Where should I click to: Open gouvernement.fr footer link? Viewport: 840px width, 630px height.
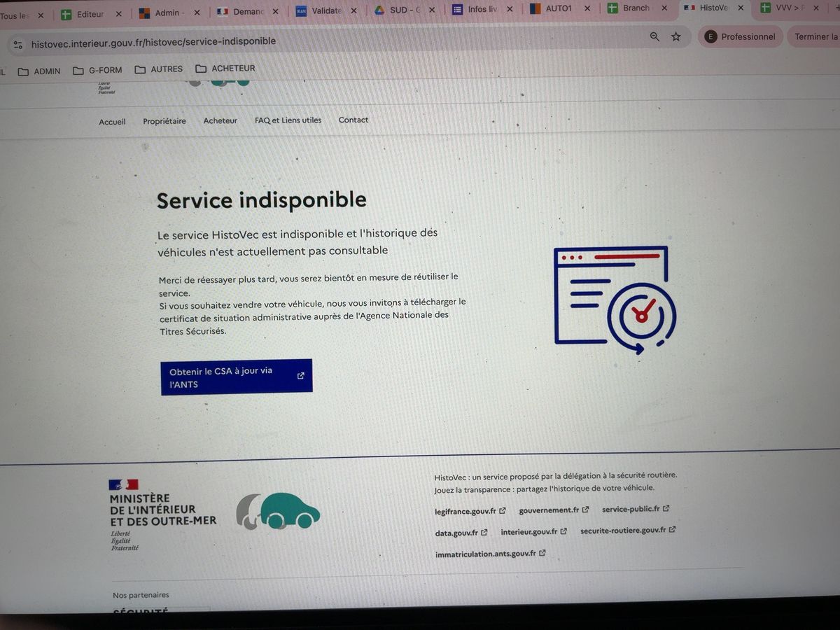pos(554,510)
